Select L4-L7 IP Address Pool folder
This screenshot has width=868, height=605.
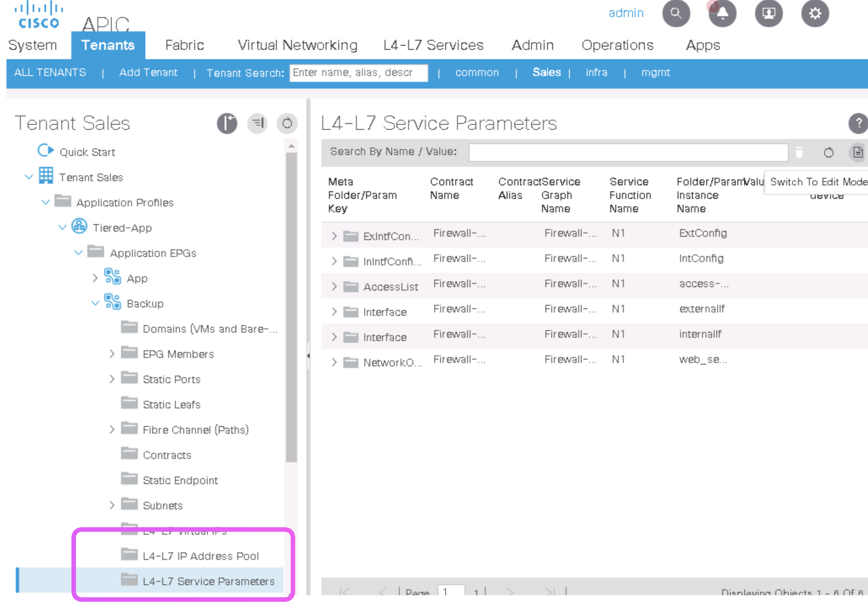pyautogui.click(x=200, y=556)
